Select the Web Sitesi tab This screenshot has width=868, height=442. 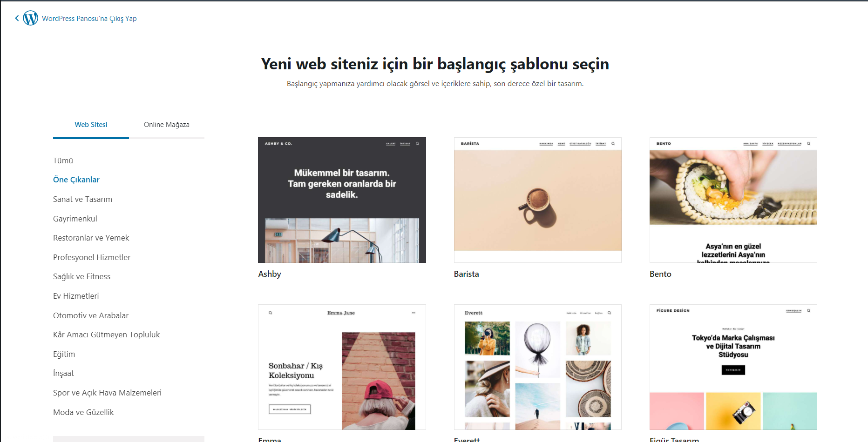[91, 125]
